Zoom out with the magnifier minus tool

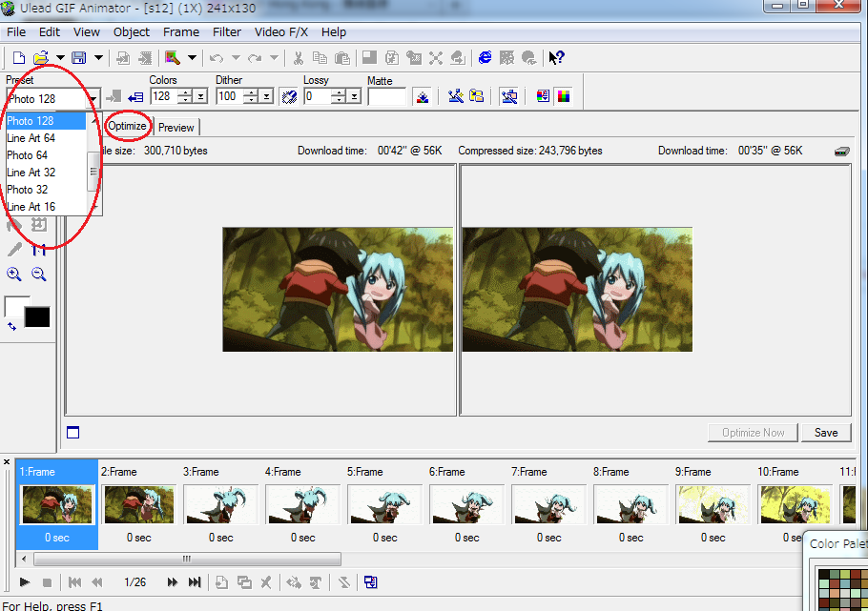[39, 274]
